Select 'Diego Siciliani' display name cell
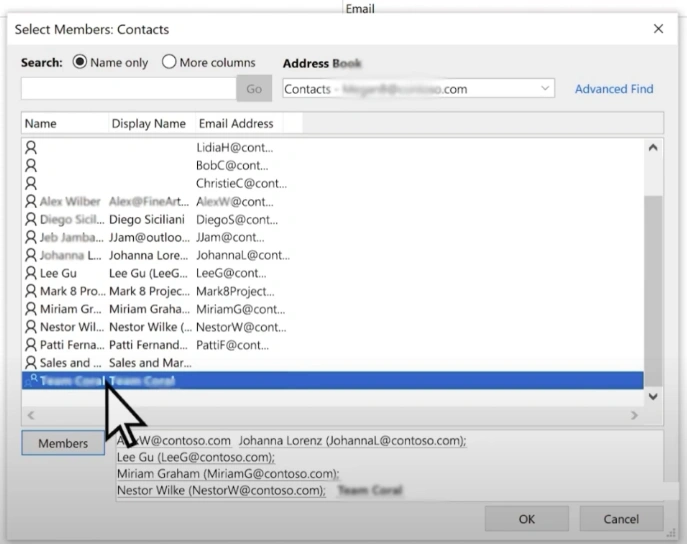687x544 pixels. coord(147,219)
